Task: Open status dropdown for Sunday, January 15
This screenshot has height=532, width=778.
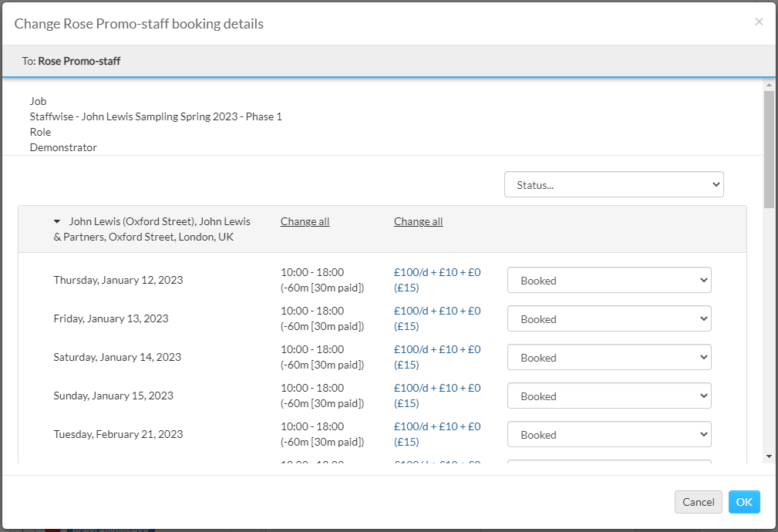Action: coord(609,396)
